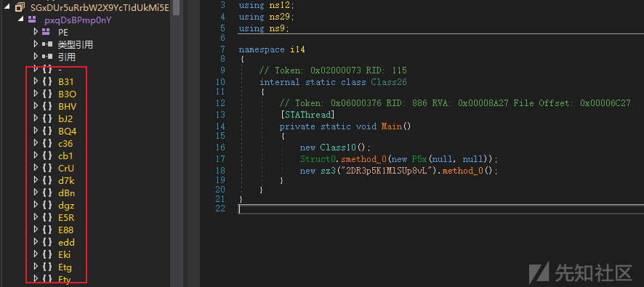The width and height of the screenshot is (644, 287).
Task: Select the Etg namespace row
Action: (65, 267)
